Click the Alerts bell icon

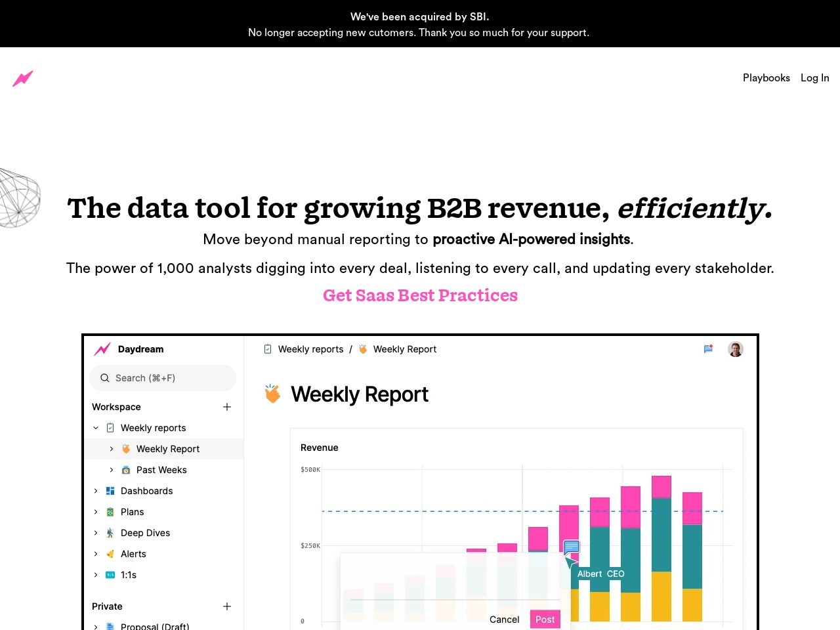pos(110,554)
